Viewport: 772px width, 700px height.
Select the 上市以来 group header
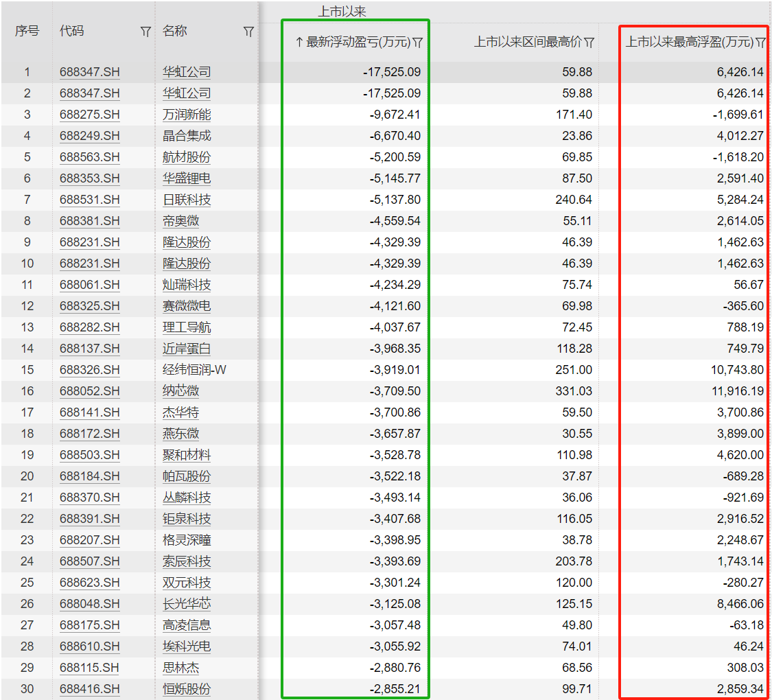tap(342, 12)
